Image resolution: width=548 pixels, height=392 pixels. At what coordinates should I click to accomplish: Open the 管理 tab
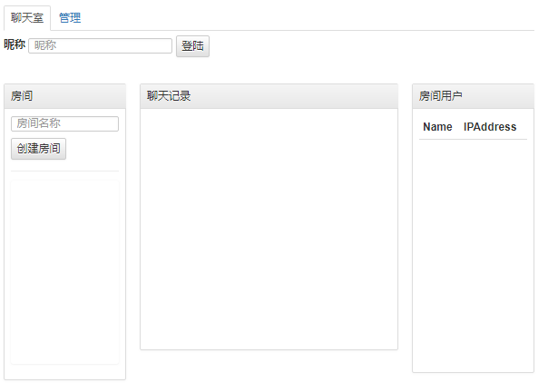[70, 18]
